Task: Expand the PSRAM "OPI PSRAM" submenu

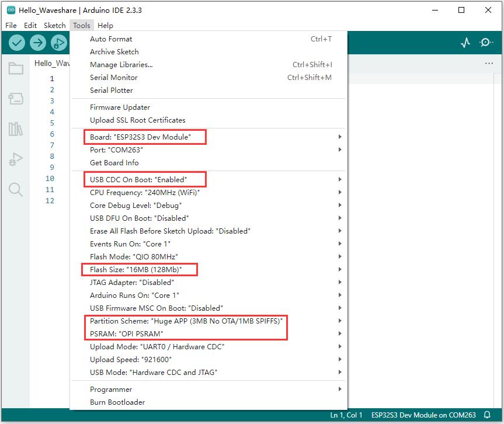Action: [127, 334]
